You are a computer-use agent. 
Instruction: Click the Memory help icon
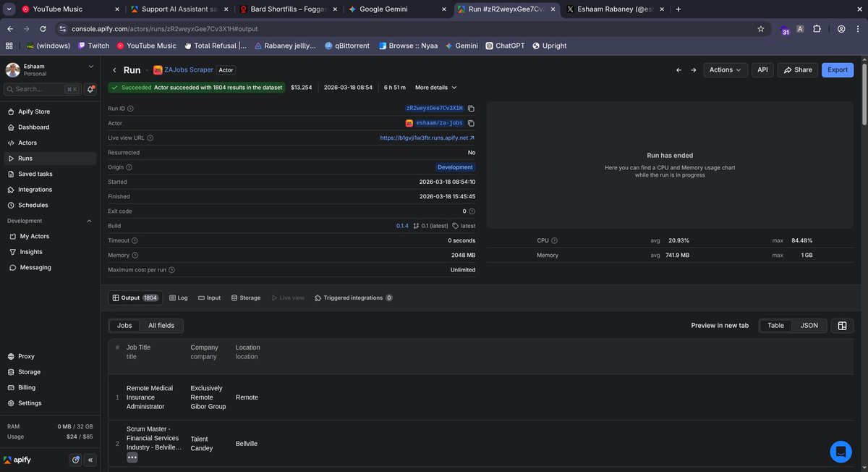[x=135, y=256]
